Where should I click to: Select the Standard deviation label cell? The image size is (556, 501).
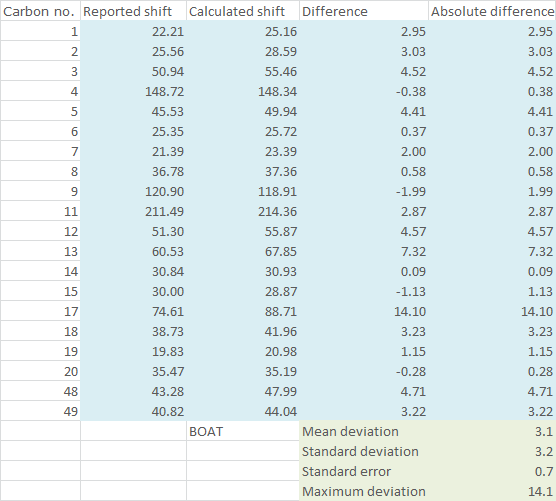(364, 451)
